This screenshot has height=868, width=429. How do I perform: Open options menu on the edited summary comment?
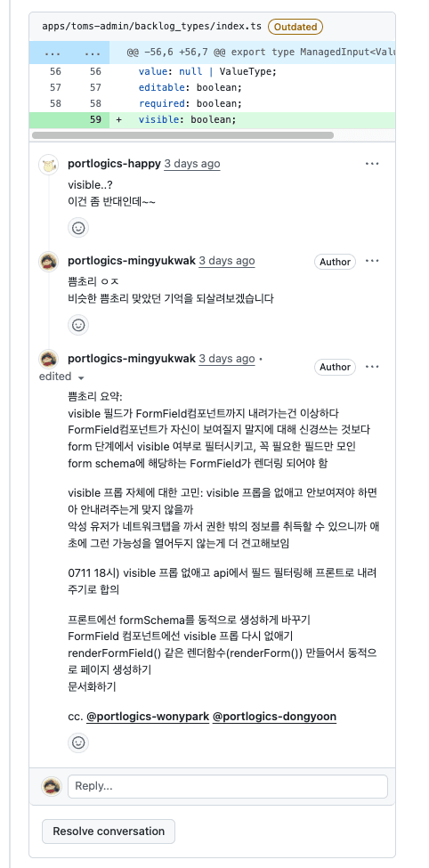tap(372, 367)
